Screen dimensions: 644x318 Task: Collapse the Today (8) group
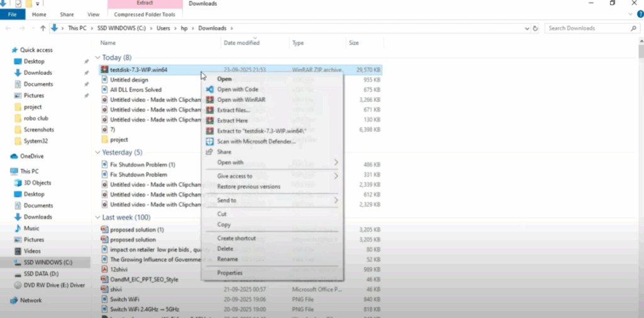click(x=97, y=57)
